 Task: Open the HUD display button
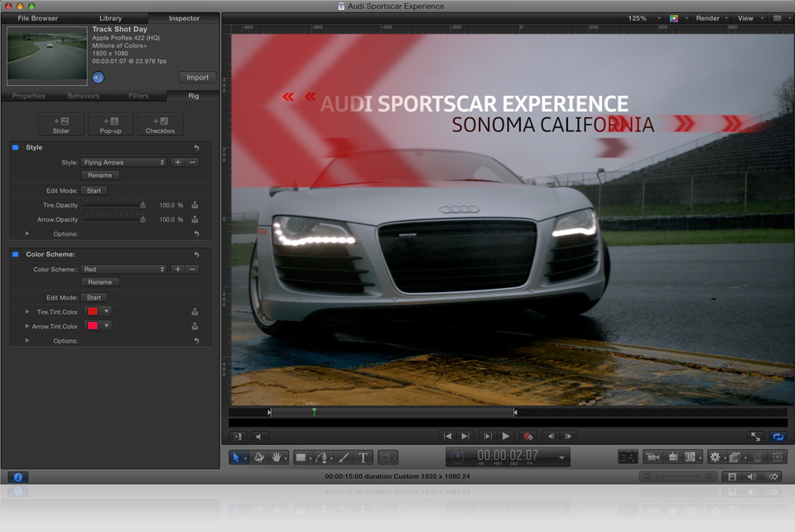click(628, 457)
